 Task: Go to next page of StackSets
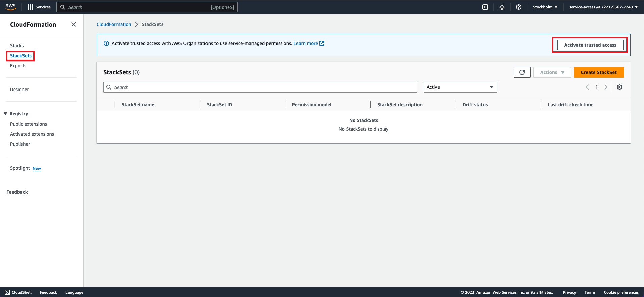[x=606, y=87]
